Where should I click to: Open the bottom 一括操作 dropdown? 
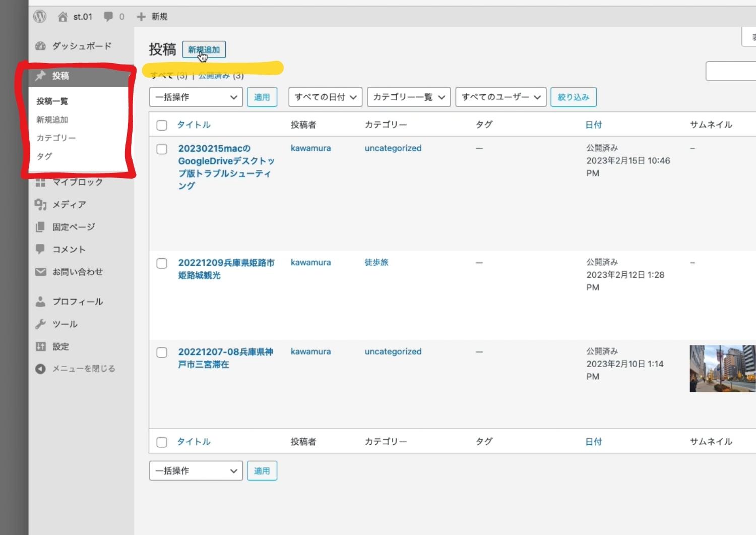click(x=196, y=470)
